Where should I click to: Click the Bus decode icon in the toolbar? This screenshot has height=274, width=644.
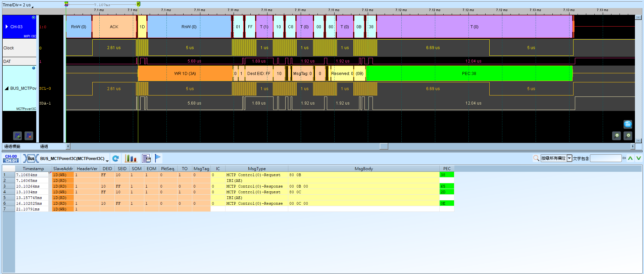point(30,158)
